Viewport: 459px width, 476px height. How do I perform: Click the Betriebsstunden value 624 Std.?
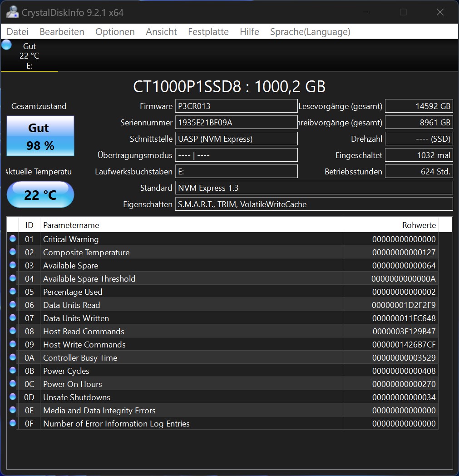click(419, 172)
